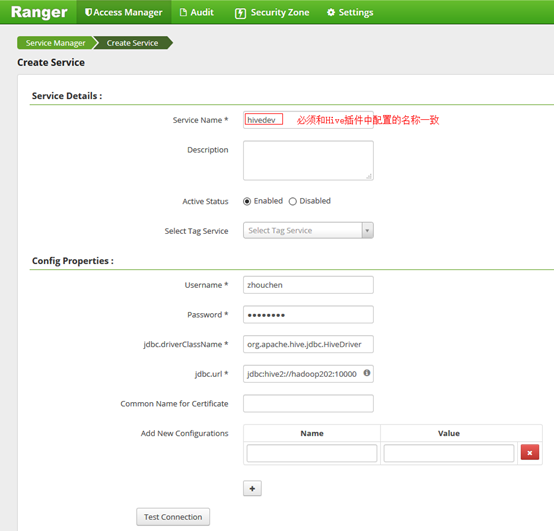Click the new configuration Value input

point(449,453)
